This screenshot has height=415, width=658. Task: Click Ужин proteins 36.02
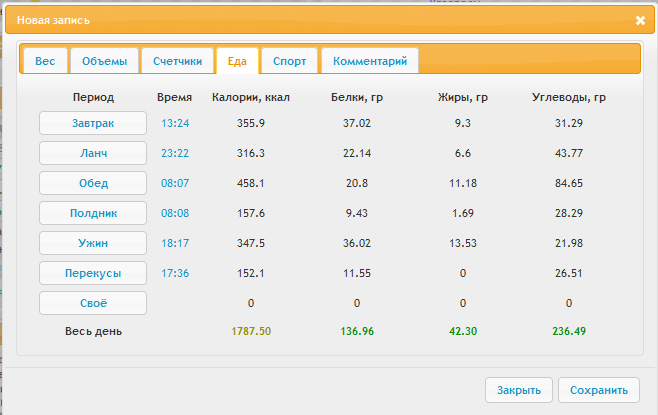click(357, 243)
